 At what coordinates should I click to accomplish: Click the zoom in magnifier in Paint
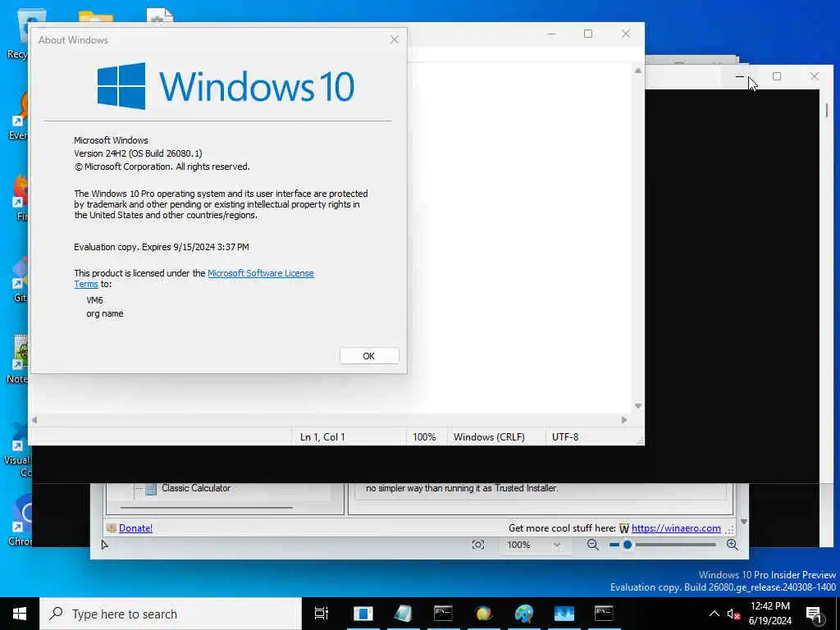733,545
